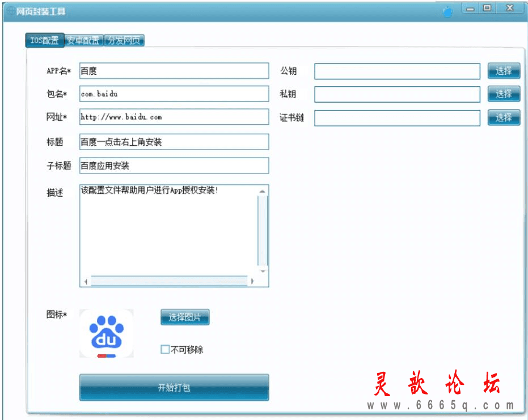Close the 网页封装工具 window
This screenshot has height=420, width=528.
(510, 8)
